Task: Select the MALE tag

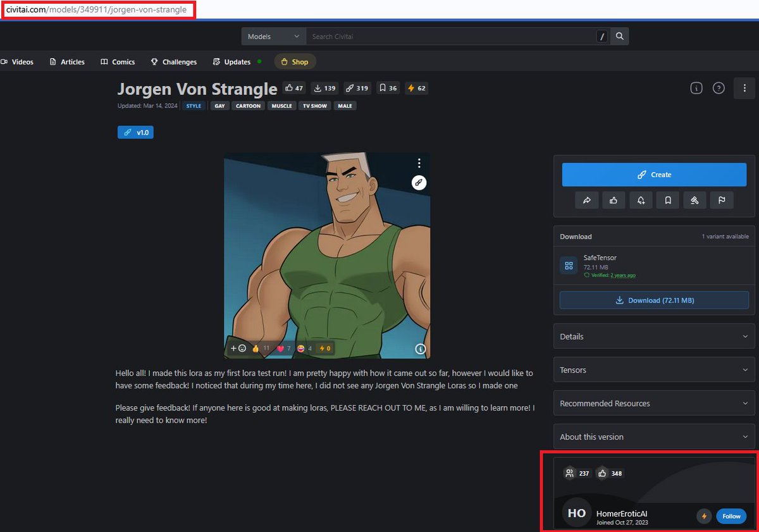Action: 345,106
